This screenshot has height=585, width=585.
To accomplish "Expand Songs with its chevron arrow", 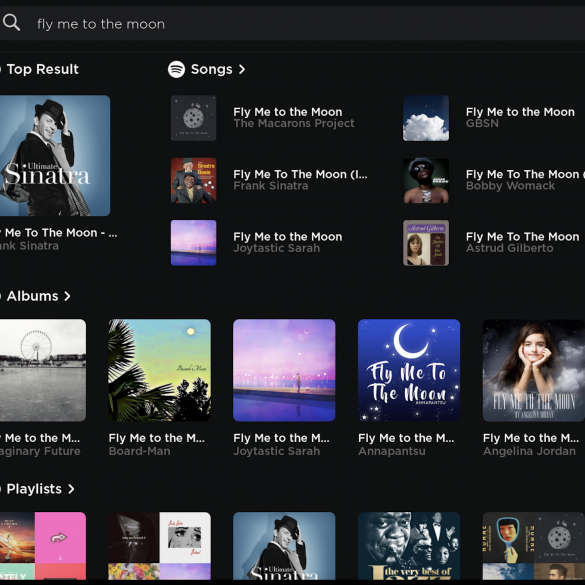I will pos(242,69).
